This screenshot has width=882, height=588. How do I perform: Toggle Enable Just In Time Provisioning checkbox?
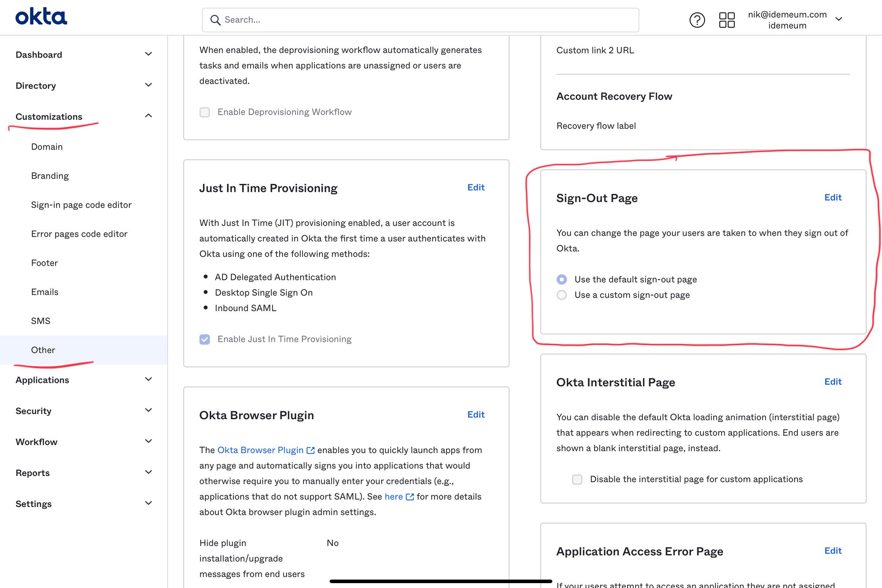[x=205, y=339]
